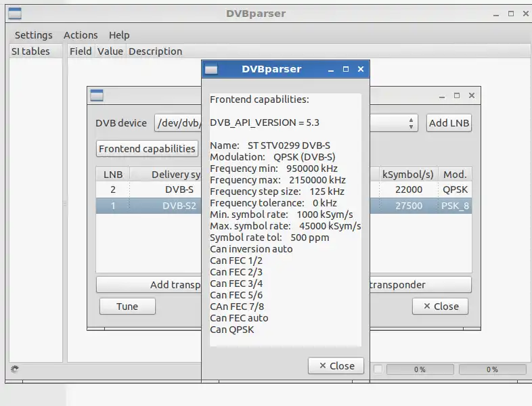This screenshot has width=532, height=406.
Task: Click the Add transponder button
Action: point(149,285)
